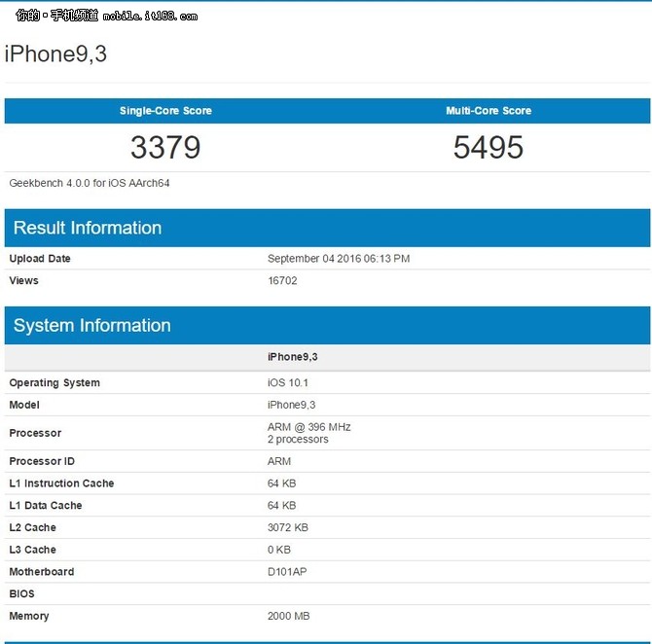The width and height of the screenshot is (652, 644).
Task: Click the Motherboard label
Action: [x=42, y=572]
